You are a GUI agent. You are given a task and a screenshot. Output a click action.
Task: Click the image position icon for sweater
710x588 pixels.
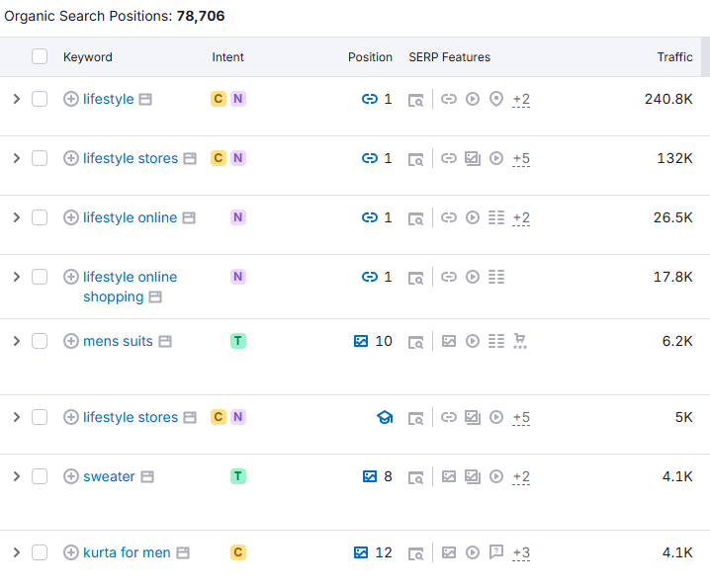370,476
